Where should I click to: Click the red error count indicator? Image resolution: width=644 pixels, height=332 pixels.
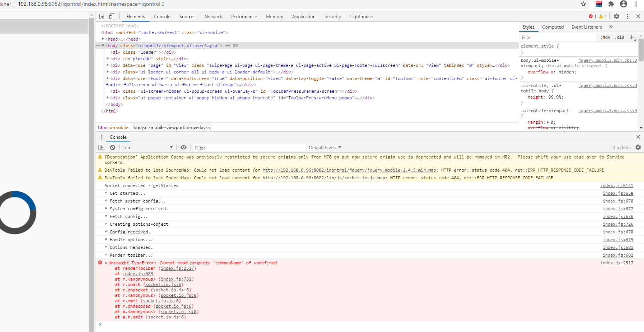(593, 16)
